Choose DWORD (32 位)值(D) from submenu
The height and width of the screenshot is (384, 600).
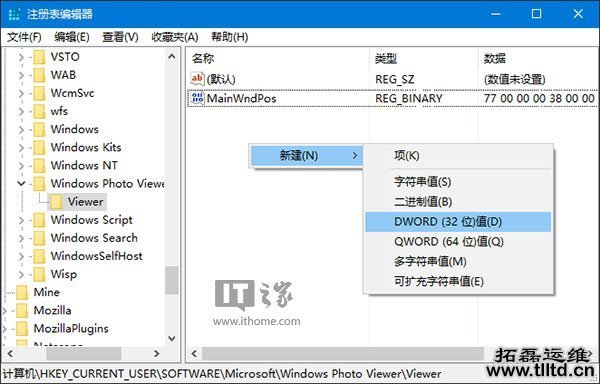pos(458,222)
